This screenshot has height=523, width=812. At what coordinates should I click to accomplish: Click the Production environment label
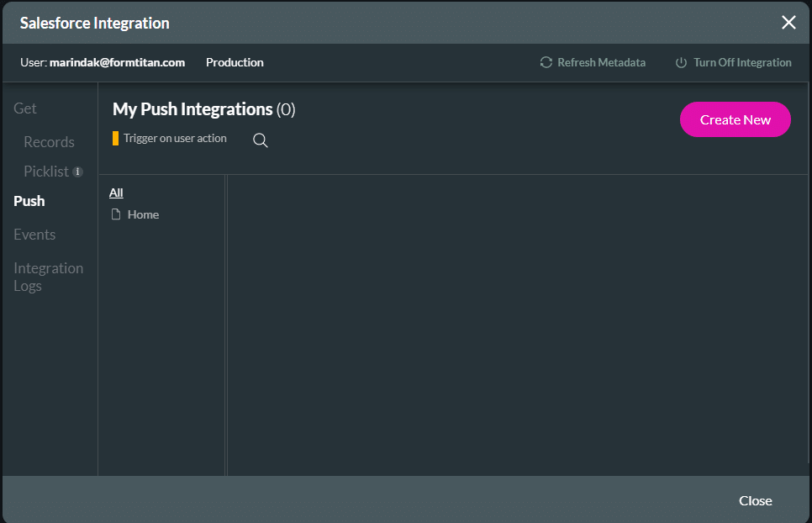point(235,61)
